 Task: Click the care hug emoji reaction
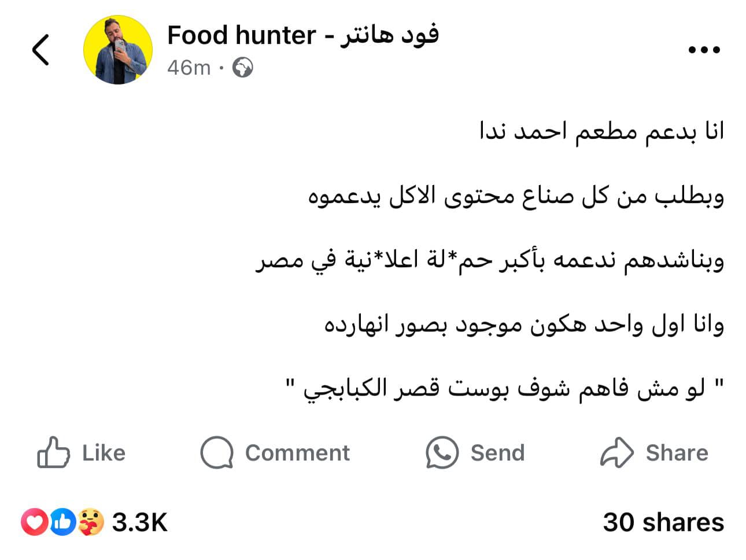pos(90,522)
